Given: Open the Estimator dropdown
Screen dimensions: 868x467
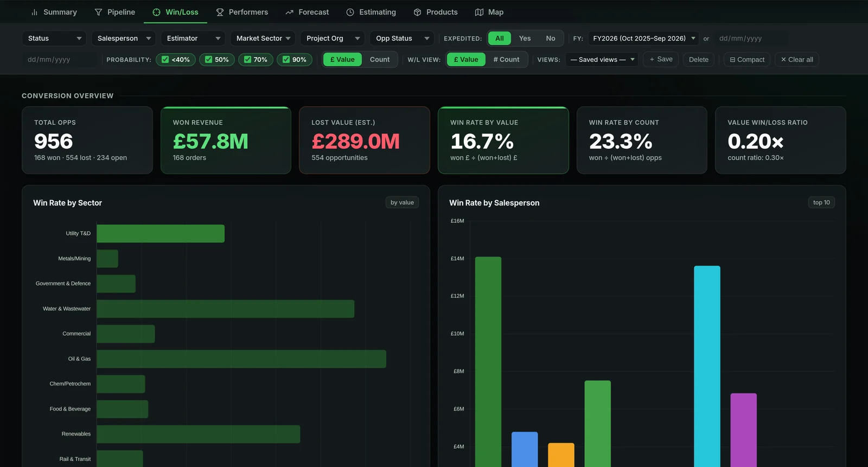Looking at the screenshot, I should pos(193,39).
